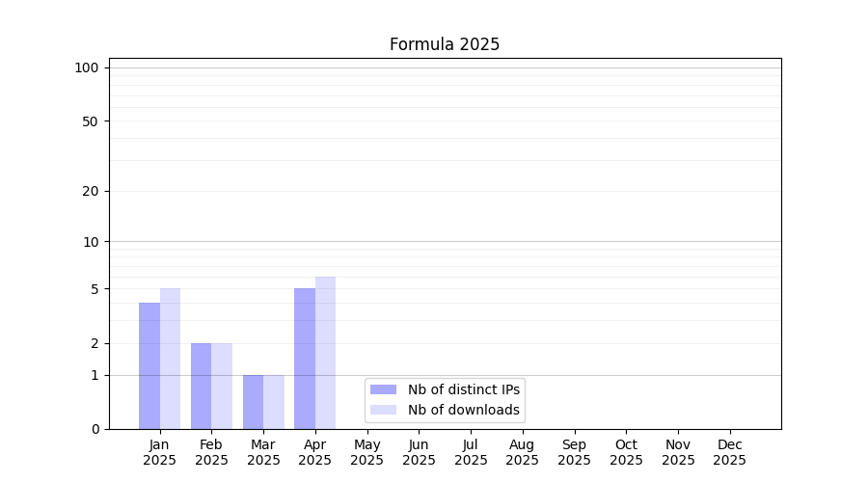Click the January distinct IPs bar
This screenshot has height=482, width=868.
pos(149,366)
